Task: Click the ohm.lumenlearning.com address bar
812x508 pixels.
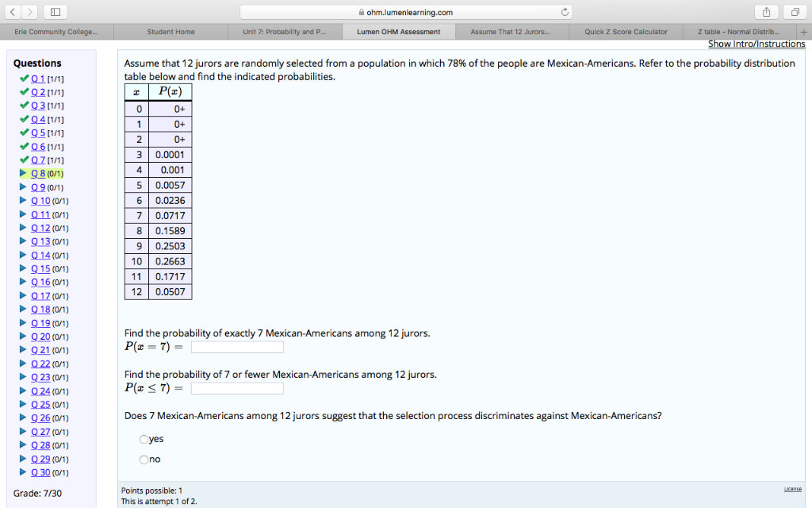Action: coord(405,12)
